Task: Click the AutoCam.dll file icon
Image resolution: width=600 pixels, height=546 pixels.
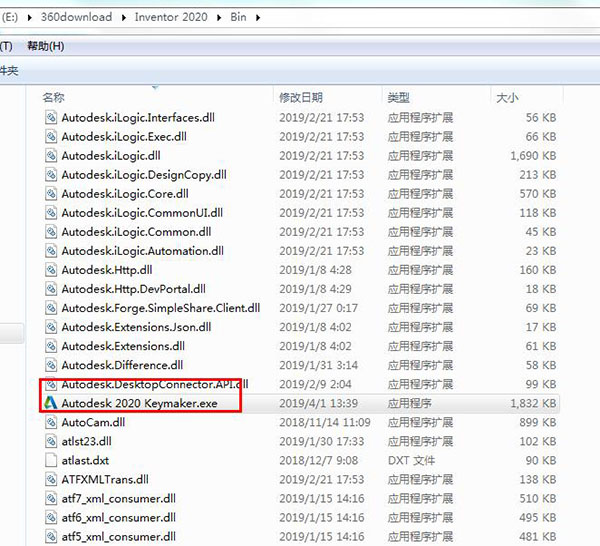Action: (51, 422)
